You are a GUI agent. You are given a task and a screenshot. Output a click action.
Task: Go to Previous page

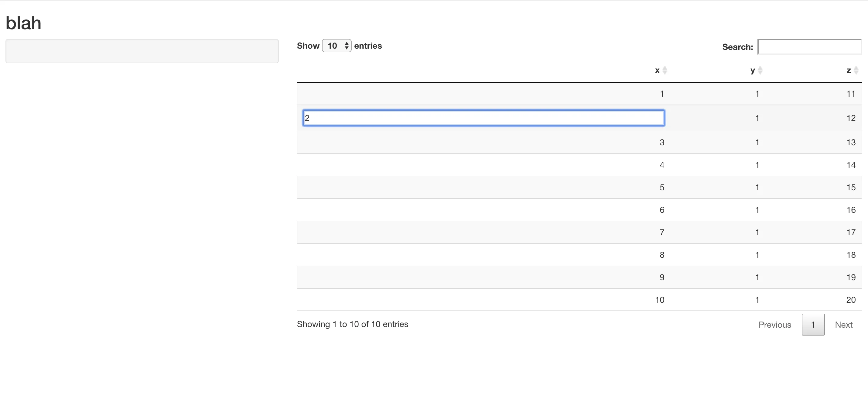(x=774, y=325)
